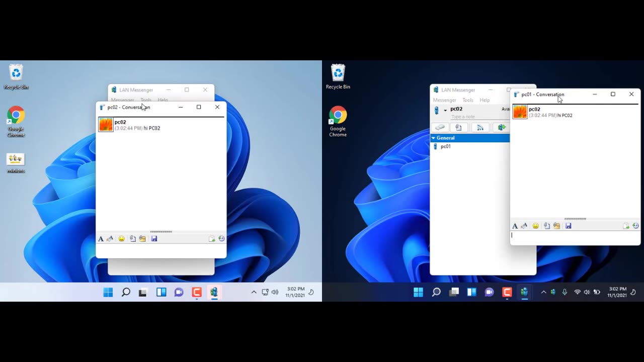This screenshot has height=362, width=644.
Task: Open the Help menu in right LAN Messenger
Action: [485, 100]
